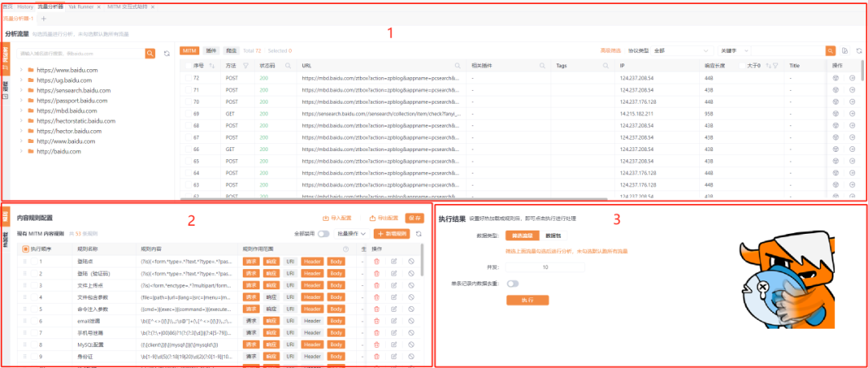Tick the checkbox for traffic row 72
The image size is (868, 368).
click(x=189, y=78)
